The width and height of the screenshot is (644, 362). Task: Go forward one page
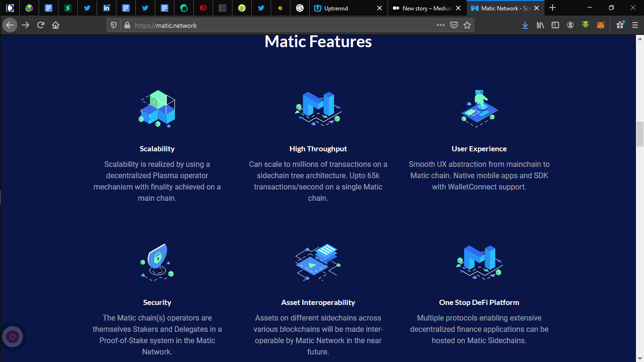pyautogui.click(x=25, y=25)
